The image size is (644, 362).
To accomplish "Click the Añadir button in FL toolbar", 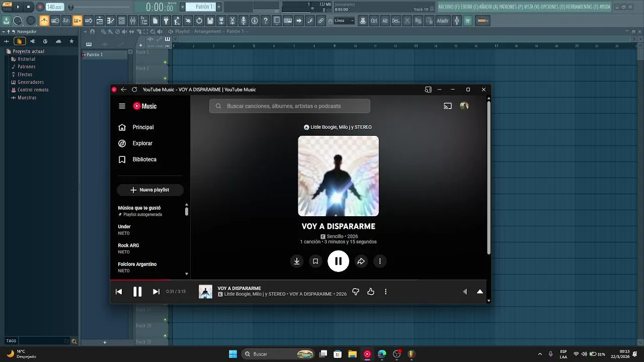I will pos(442,21).
